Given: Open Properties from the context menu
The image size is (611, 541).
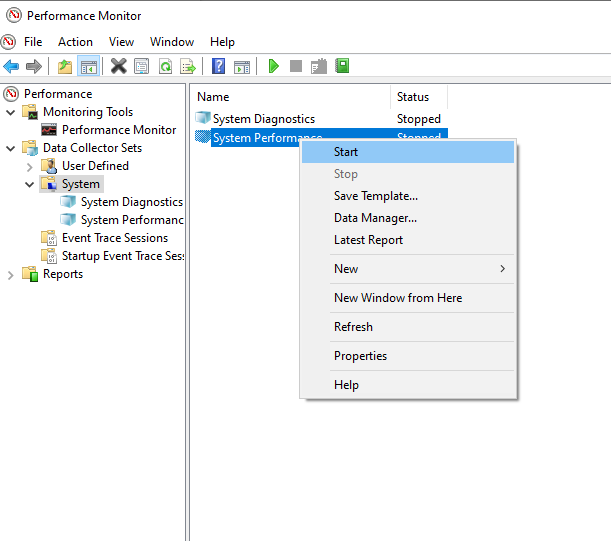Looking at the screenshot, I should coord(408,356).
